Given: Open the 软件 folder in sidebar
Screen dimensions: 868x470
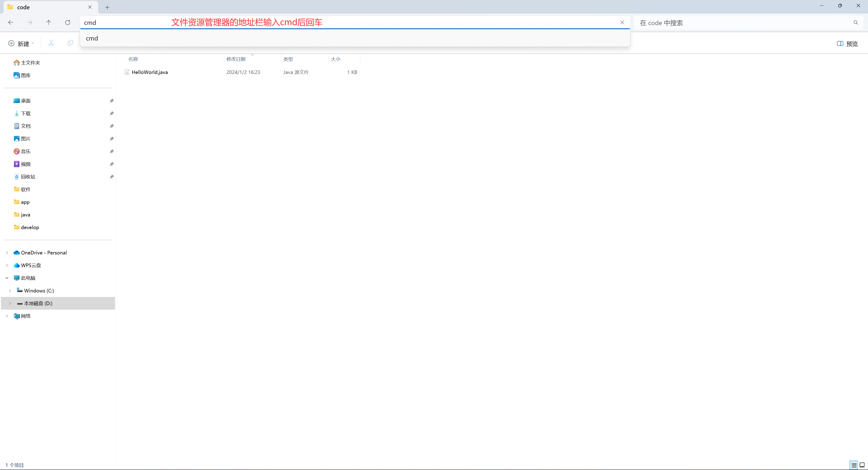Looking at the screenshot, I should (22, 190).
